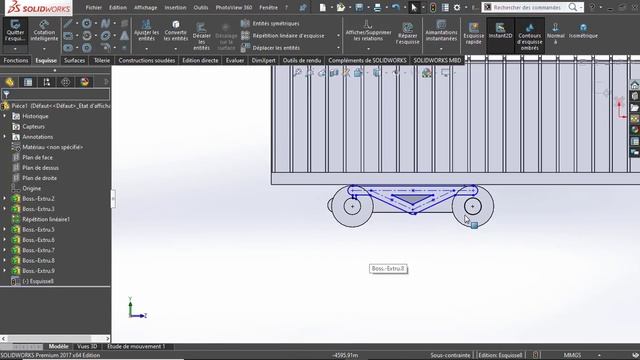Click the Rebuild traffic light icon
The image size is (640, 360).
pyautogui.click(x=433, y=7)
